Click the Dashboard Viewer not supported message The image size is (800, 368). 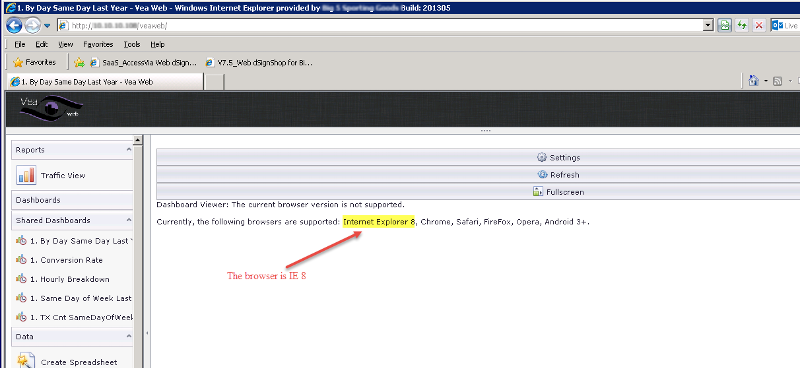pos(281,205)
